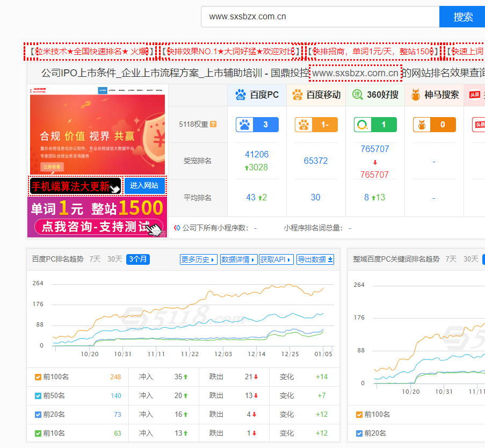485x448 pixels.
Task: Open the 快排招商 单词1元/天 ad link
Action: pyautogui.click(x=374, y=52)
